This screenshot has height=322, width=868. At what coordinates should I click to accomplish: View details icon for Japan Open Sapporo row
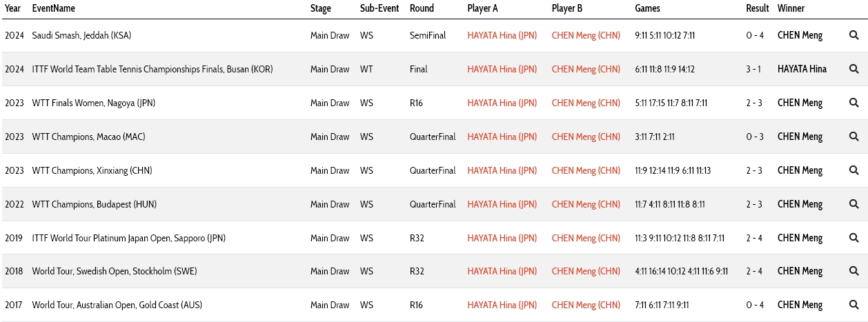[854, 238]
